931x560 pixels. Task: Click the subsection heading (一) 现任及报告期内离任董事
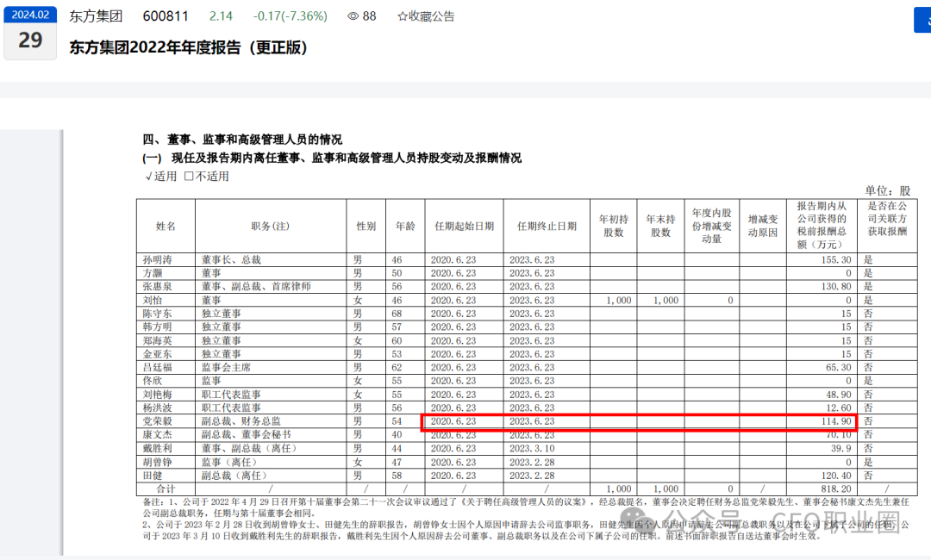[x=332, y=158]
